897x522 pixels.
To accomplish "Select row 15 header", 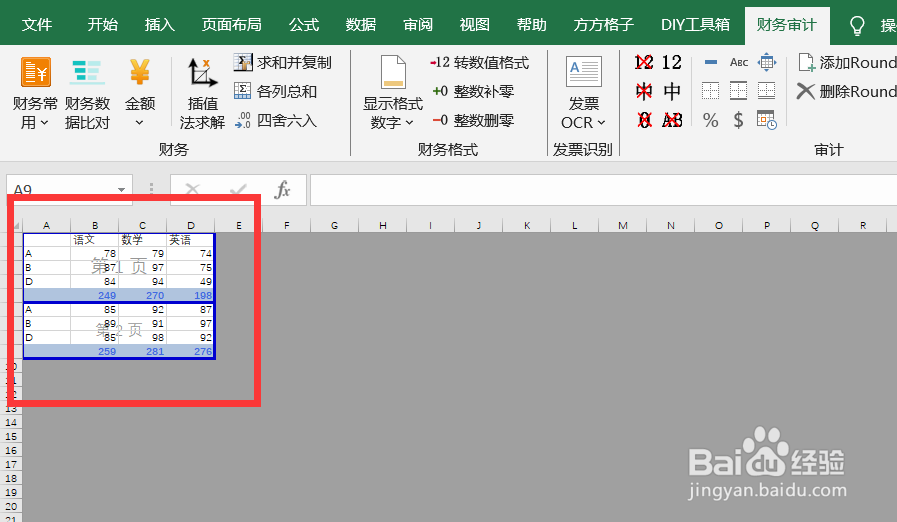I will (x=11, y=436).
